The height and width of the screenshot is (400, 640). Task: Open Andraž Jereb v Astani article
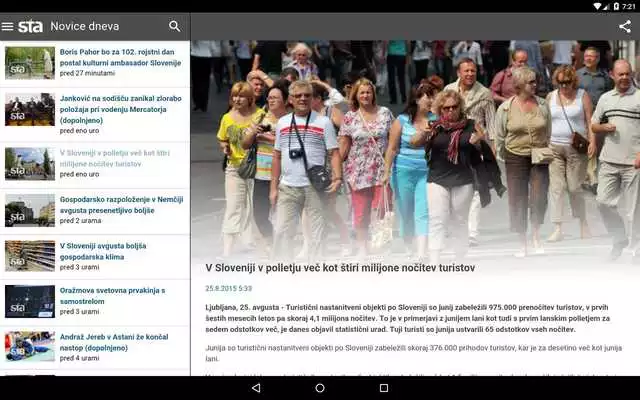pos(95,347)
